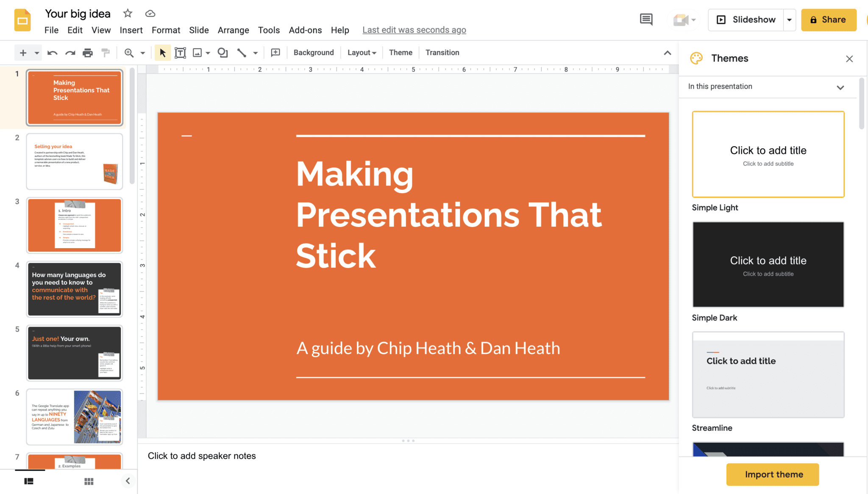Screen dimensions: 868x494
Task: Switch to grid view
Action: pos(89,481)
